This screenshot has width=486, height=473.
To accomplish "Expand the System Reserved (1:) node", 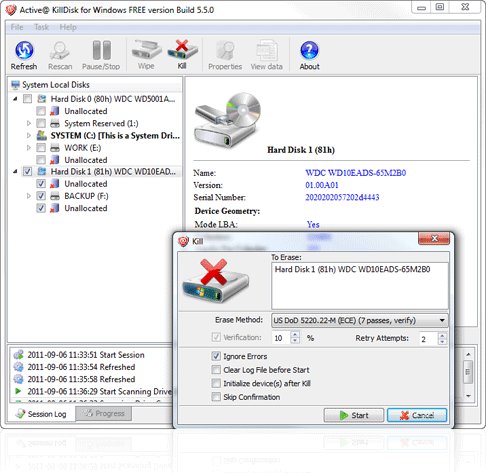I will (x=29, y=124).
